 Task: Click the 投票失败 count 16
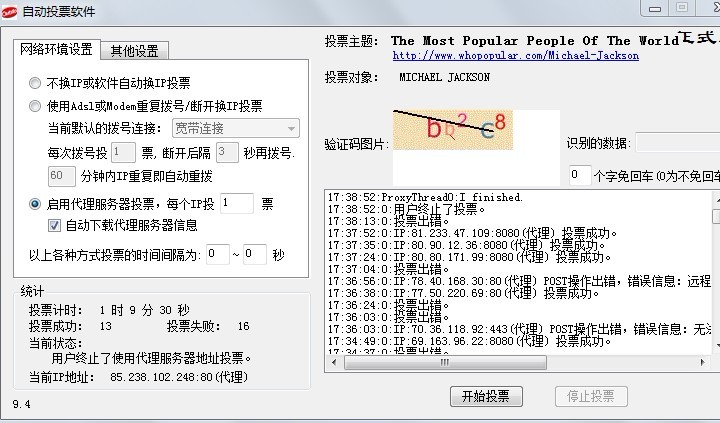[x=243, y=327]
